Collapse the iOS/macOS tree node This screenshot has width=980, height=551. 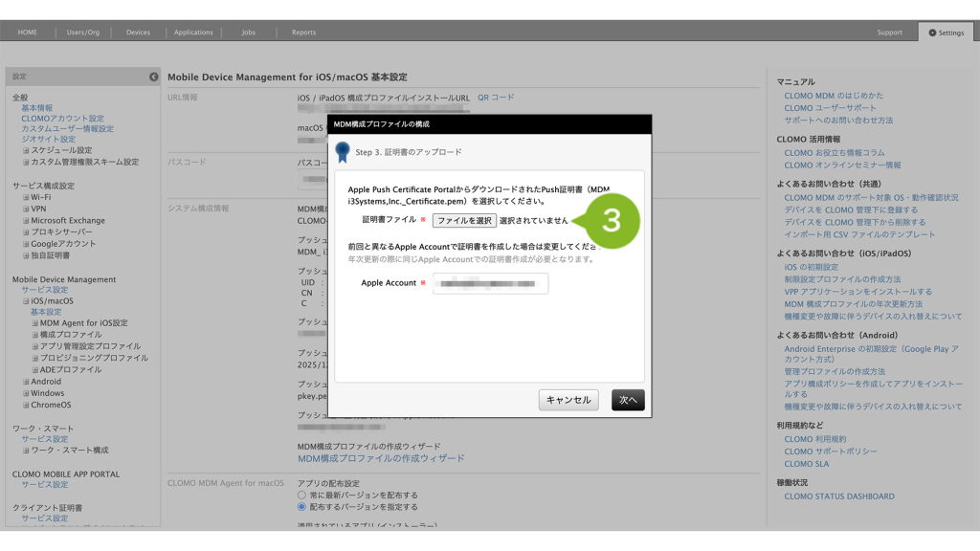click(26, 300)
